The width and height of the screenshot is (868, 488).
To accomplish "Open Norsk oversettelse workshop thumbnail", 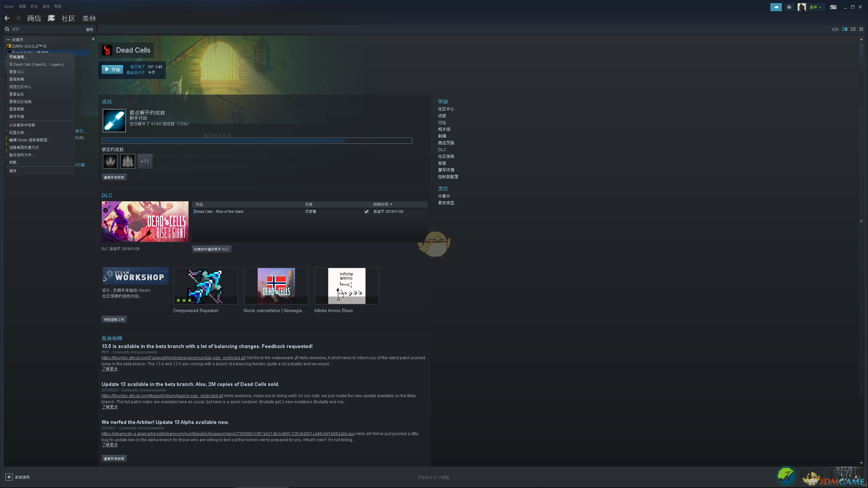I will pyautogui.click(x=276, y=286).
